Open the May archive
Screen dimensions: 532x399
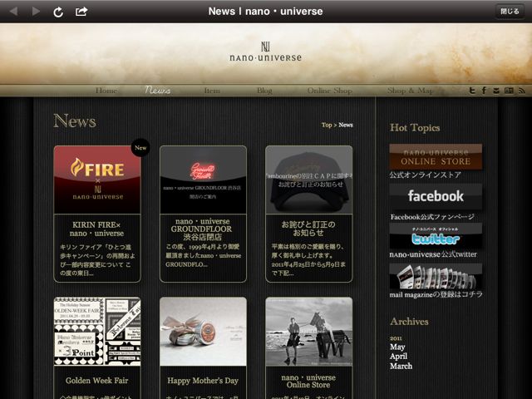point(397,347)
